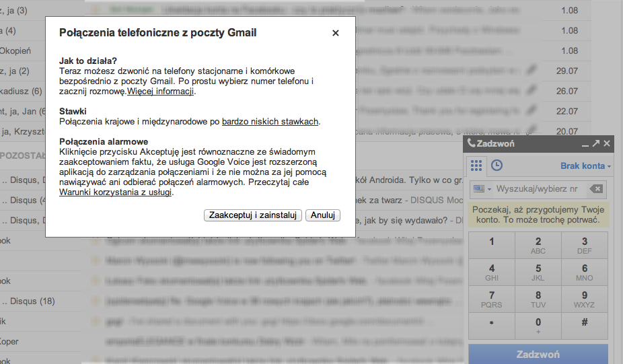This screenshot has width=623, height=364.
Task: Dial key 1 on the keypad
Action: pyautogui.click(x=492, y=245)
